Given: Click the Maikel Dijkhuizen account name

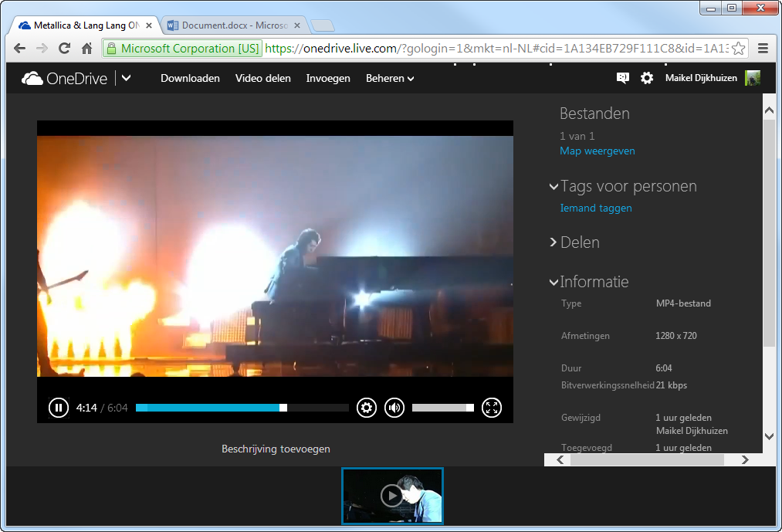Looking at the screenshot, I should point(701,78).
